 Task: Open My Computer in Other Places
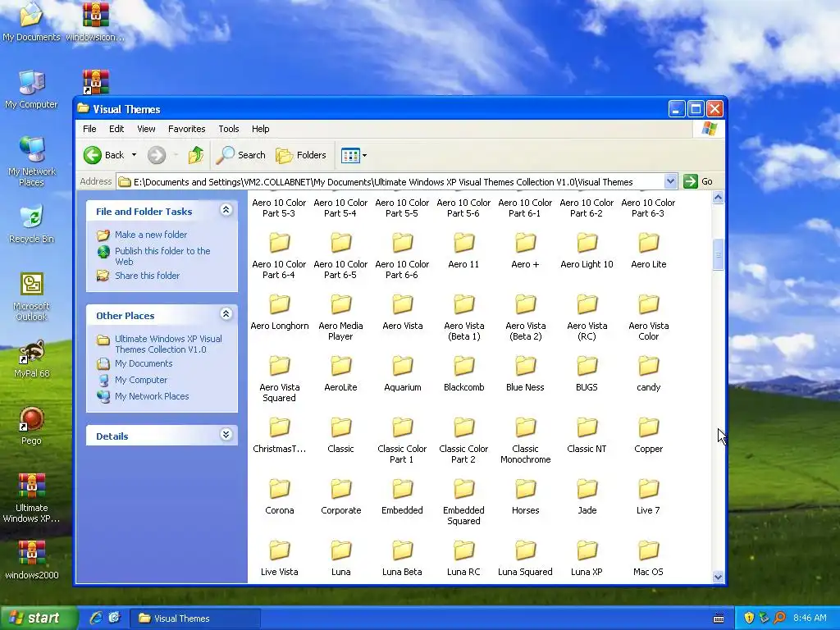pos(141,380)
